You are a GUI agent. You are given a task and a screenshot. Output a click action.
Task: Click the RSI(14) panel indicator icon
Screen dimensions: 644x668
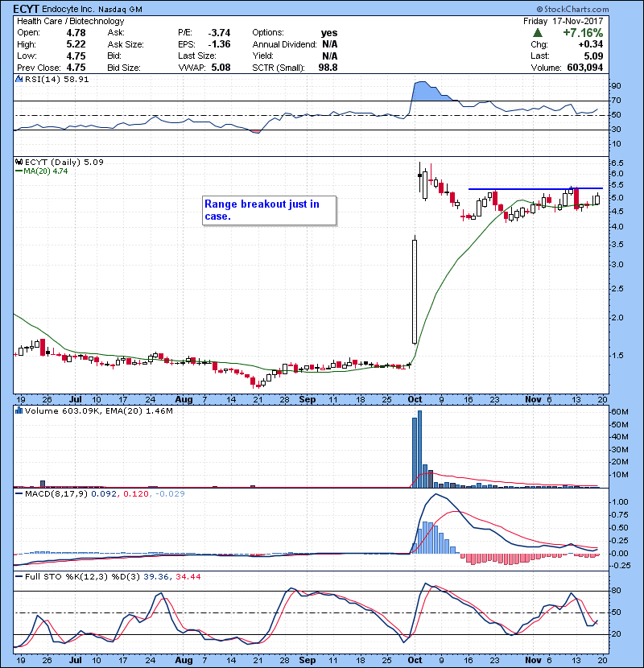point(19,79)
